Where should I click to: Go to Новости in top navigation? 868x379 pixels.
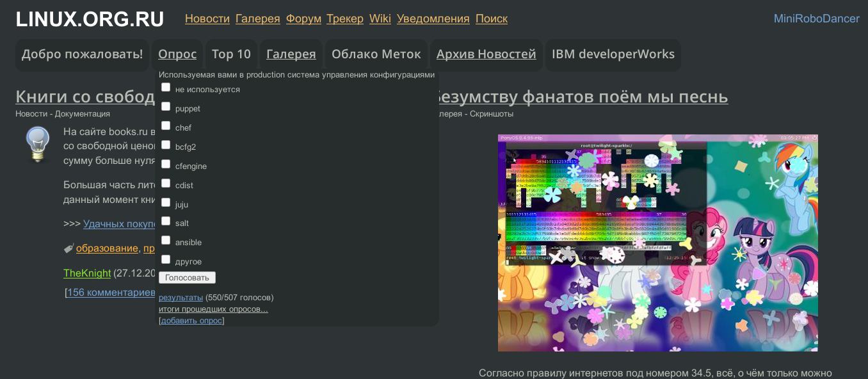[x=207, y=19]
